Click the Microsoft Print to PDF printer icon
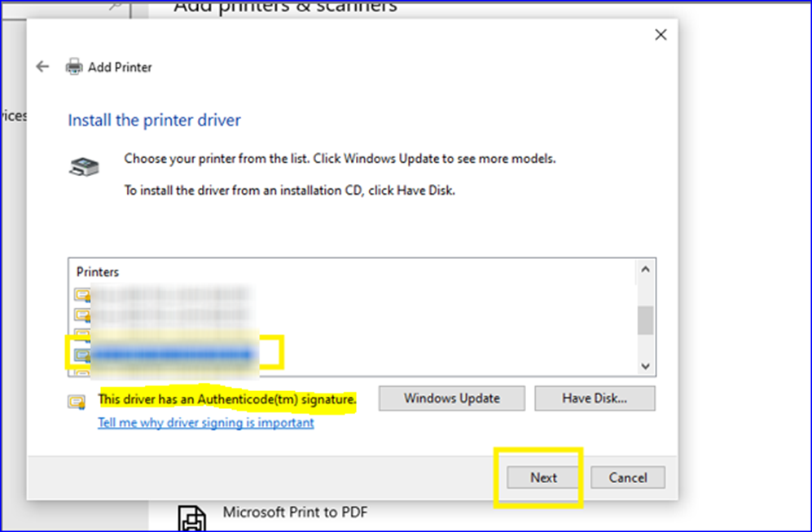The height and width of the screenshot is (532, 812). point(192,515)
